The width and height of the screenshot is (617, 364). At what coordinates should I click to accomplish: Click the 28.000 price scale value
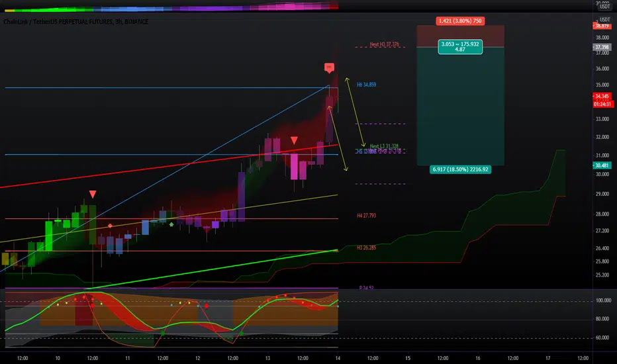[602, 214]
